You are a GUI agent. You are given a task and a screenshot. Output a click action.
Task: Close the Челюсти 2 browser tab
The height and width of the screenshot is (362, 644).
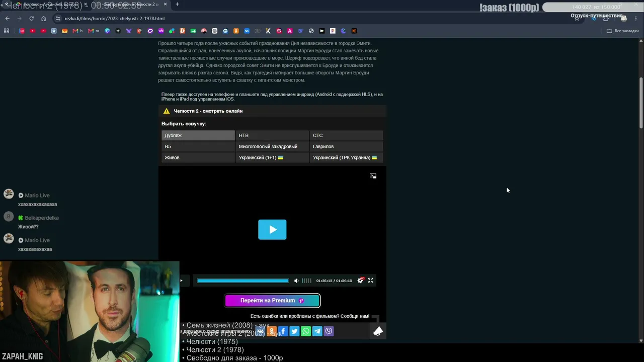(x=165, y=5)
